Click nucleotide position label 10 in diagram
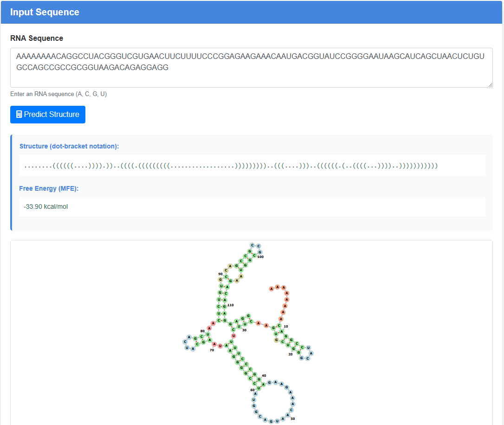Screen dimensions: 504x425 click(x=286, y=326)
